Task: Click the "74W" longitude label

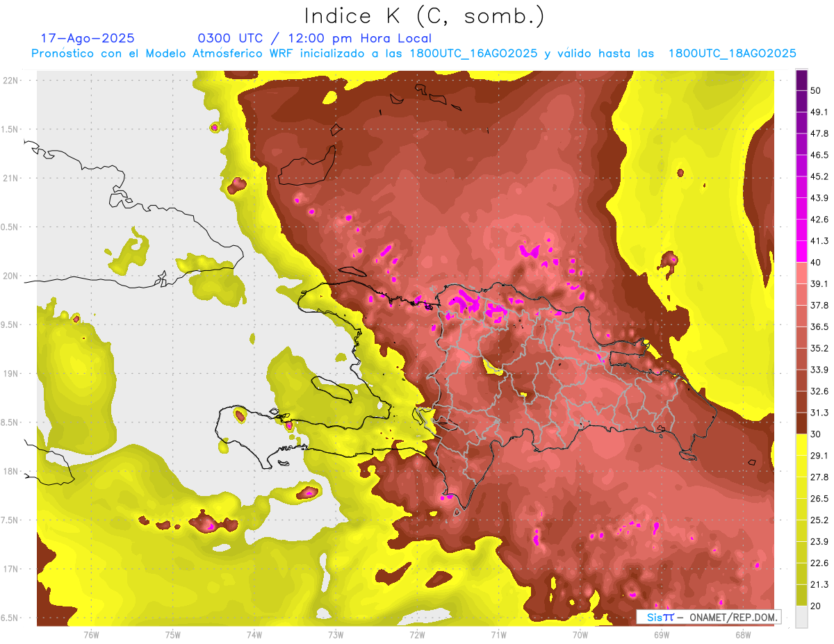Action: click(254, 634)
